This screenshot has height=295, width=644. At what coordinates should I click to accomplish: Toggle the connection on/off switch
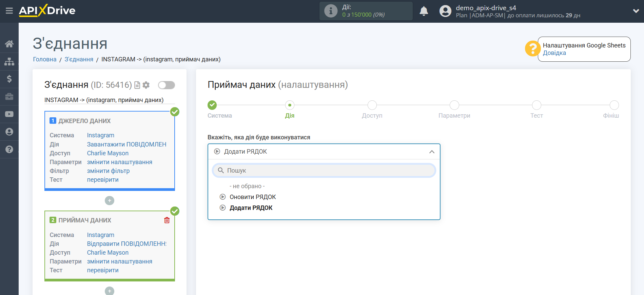tap(166, 85)
